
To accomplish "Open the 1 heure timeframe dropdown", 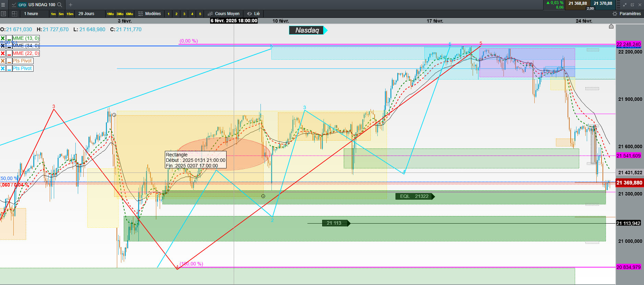I will tap(31, 14).
